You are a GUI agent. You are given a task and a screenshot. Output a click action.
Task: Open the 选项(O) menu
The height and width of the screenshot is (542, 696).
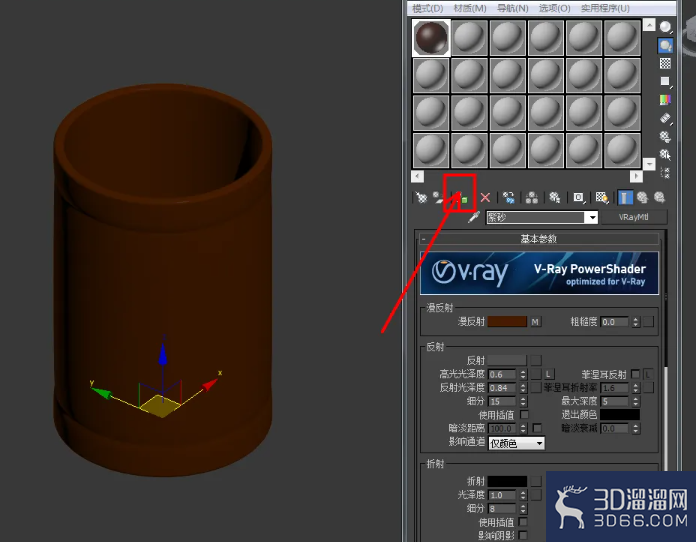[x=554, y=8]
